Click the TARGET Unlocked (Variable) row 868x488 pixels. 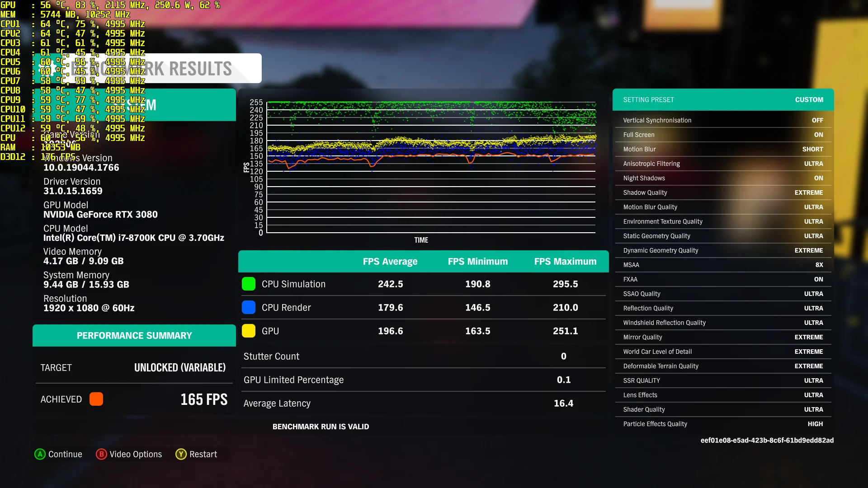134,367
